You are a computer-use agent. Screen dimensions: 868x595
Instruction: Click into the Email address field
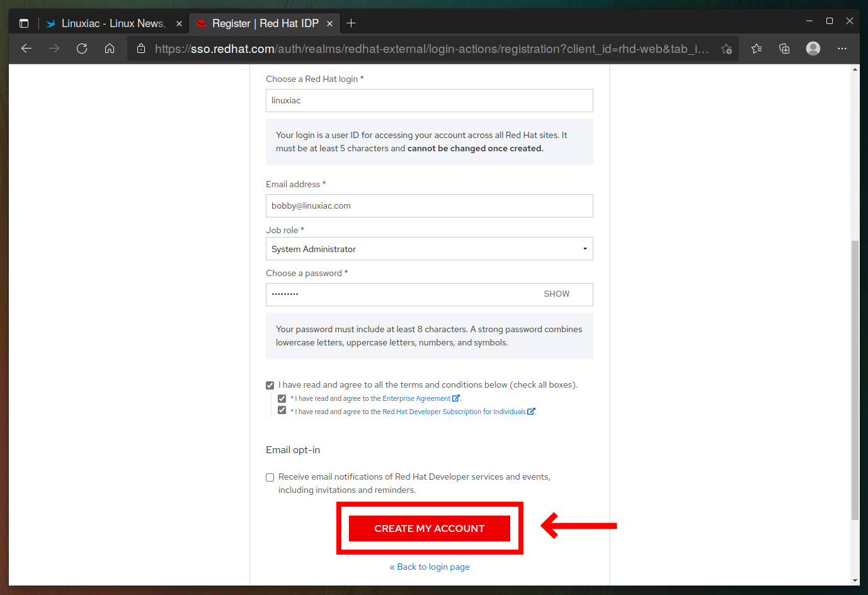click(x=430, y=205)
